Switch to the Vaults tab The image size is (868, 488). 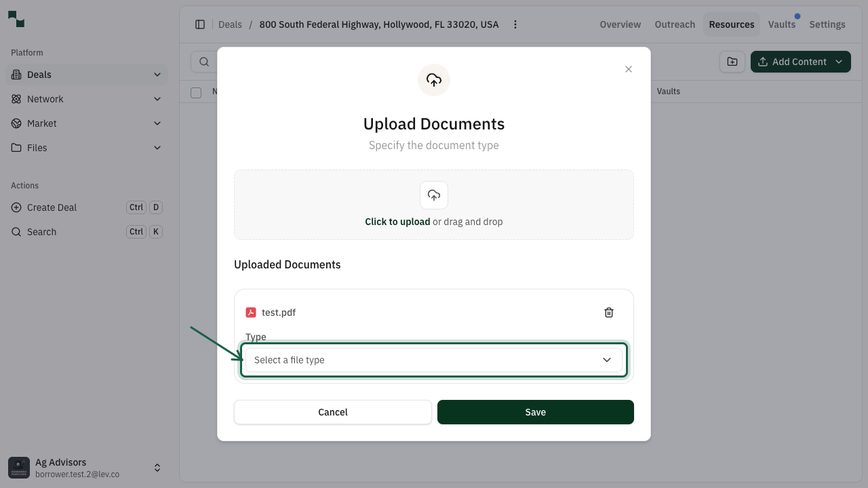pos(781,24)
